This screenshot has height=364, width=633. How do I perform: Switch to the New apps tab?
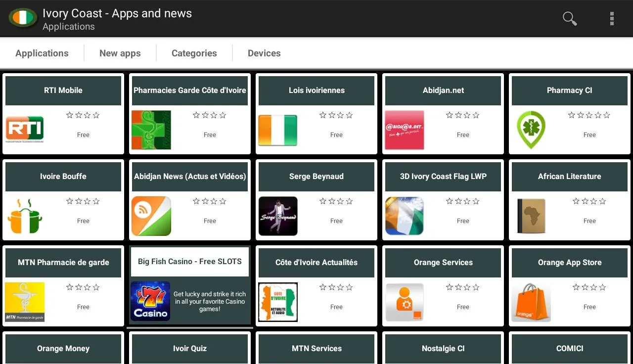point(120,53)
